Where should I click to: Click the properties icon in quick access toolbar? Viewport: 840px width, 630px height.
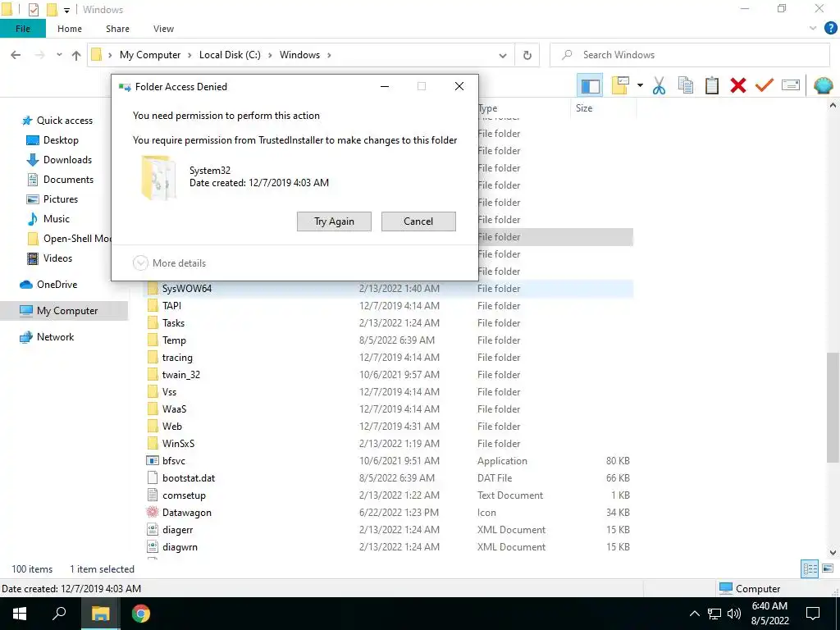point(33,10)
